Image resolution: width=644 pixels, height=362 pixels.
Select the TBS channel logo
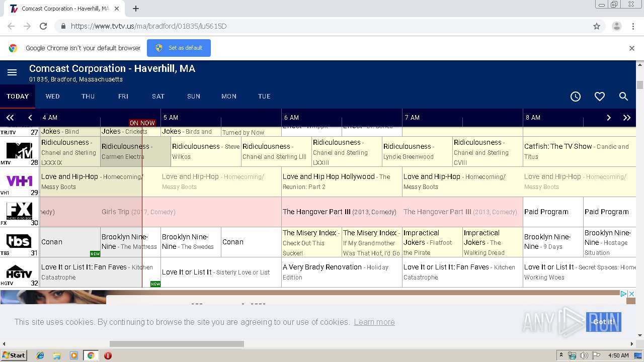click(19, 241)
